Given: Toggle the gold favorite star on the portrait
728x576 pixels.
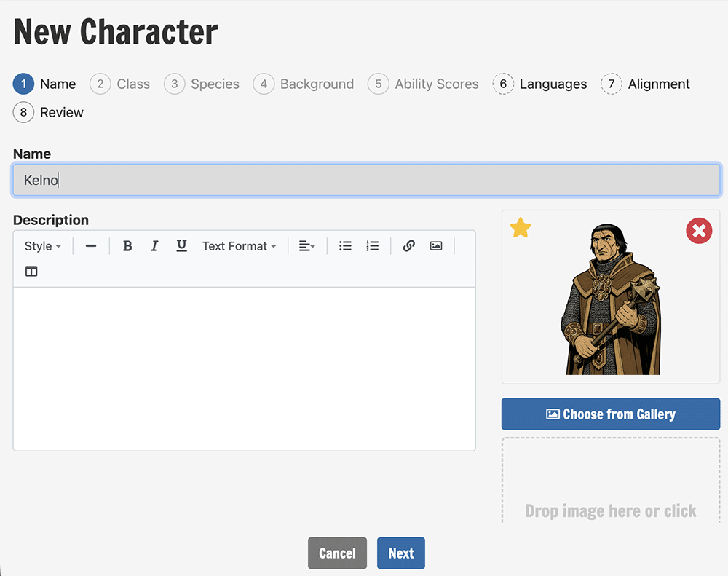Looking at the screenshot, I should click(x=521, y=228).
